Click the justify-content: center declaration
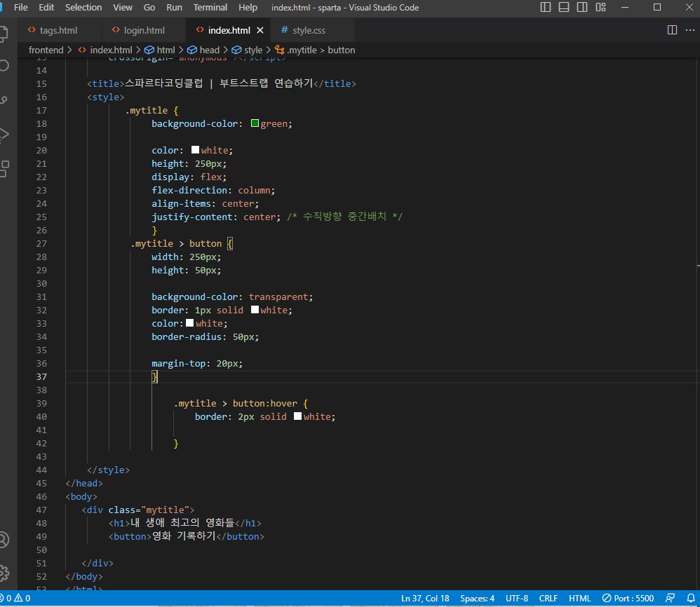The image size is (700, 607). pos(216,217)
